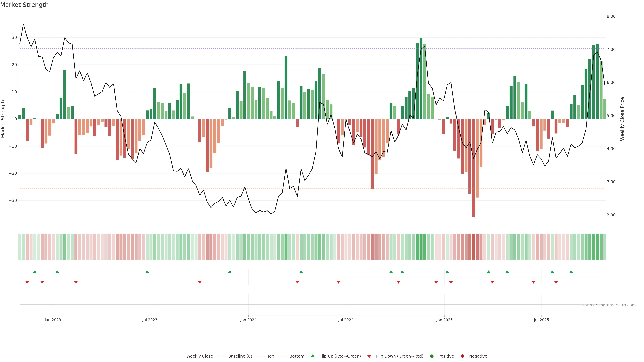This screenshot has height=362, width=644.
Task: Click the Jul 2025 x-axis label
Action: click(x=541, y=320)
